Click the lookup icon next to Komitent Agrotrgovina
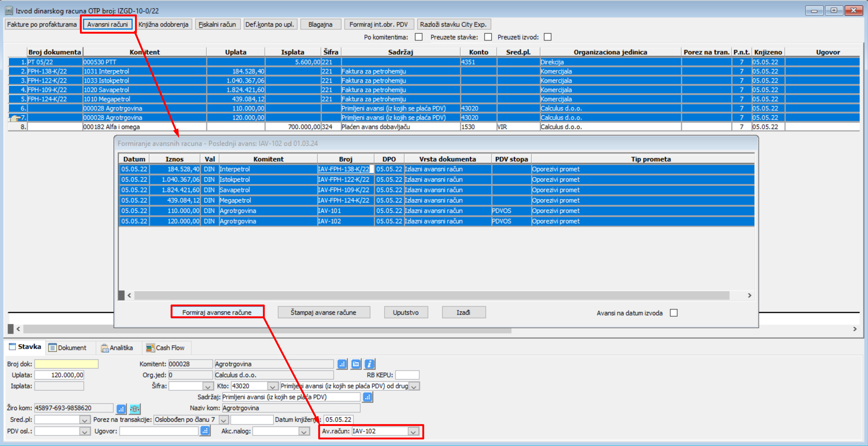This screenshot has height=446, width=868. tap(342, 364)
